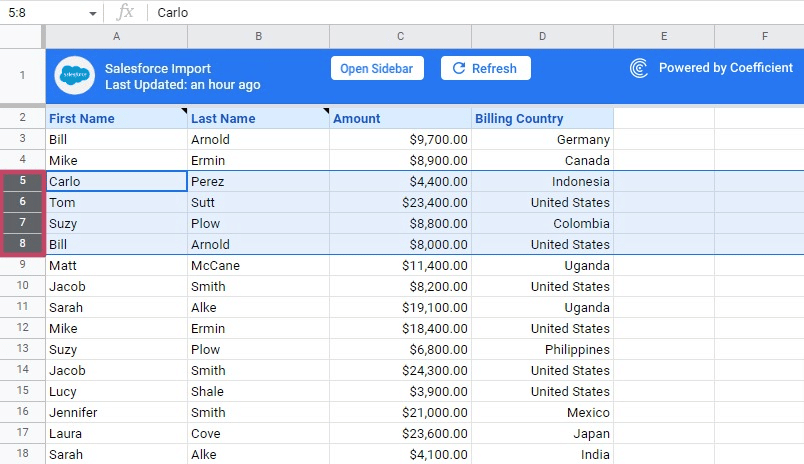Select column D header
The height and width of the screenshot is (464, 804).
[x=542, y=36]
